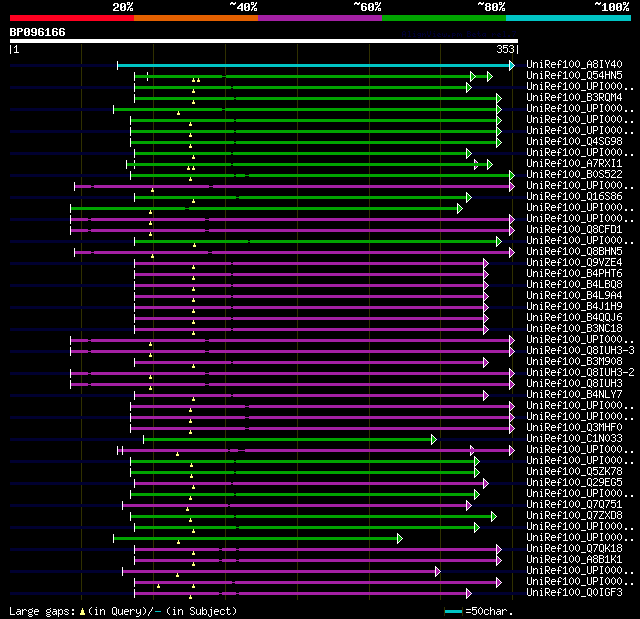Click the yellow gap marker under the UniRef100_B3RQM4 bar
This screenshot has height=619, width=640.
point(193,102)
